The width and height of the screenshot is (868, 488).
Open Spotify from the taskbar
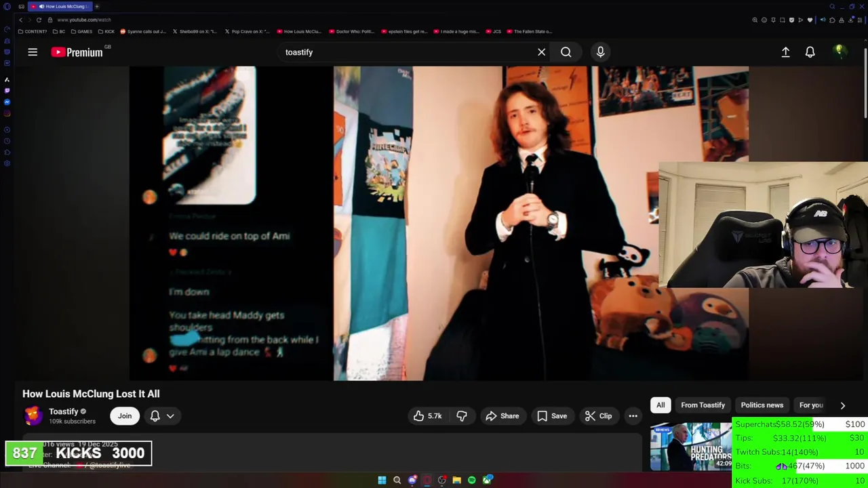pos(471,480)
